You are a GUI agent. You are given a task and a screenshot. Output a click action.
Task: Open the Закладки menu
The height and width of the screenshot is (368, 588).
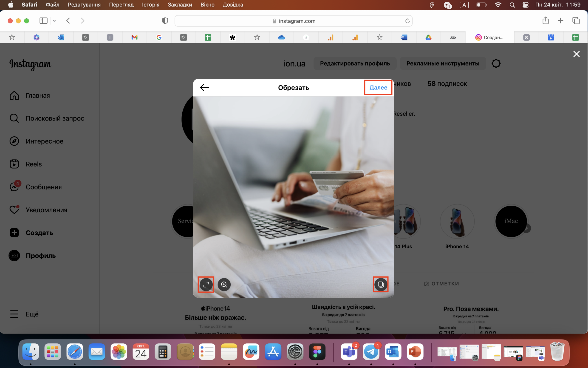coord(180,5)
